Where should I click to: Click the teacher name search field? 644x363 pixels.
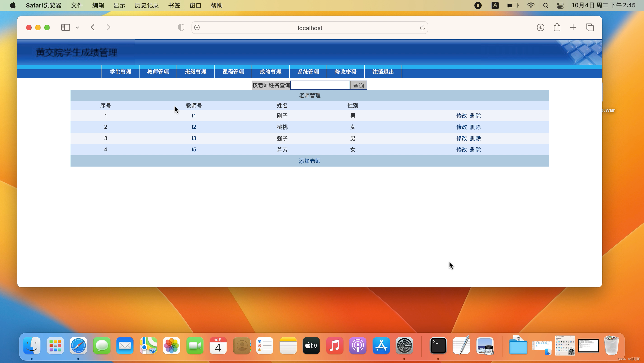tap(320, 85)
